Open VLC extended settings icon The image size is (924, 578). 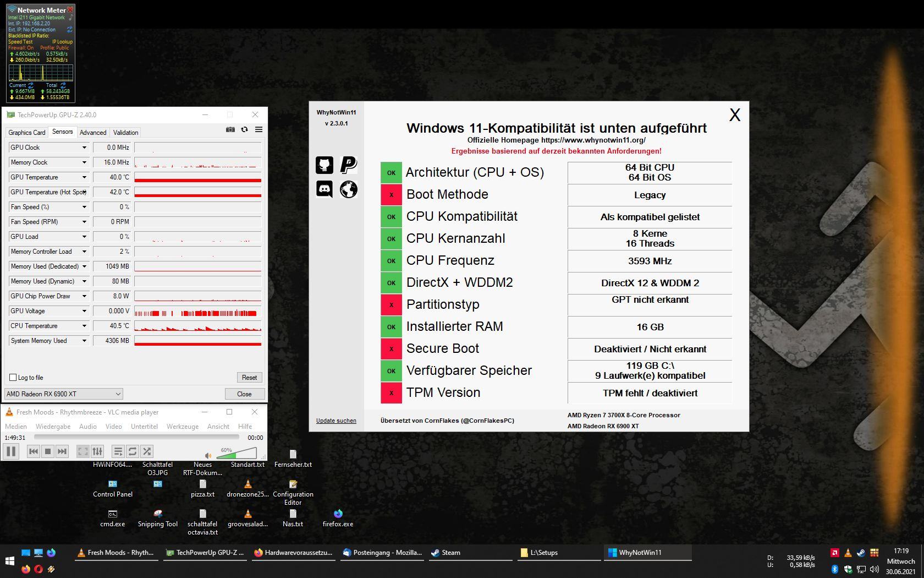coord(97,451)
